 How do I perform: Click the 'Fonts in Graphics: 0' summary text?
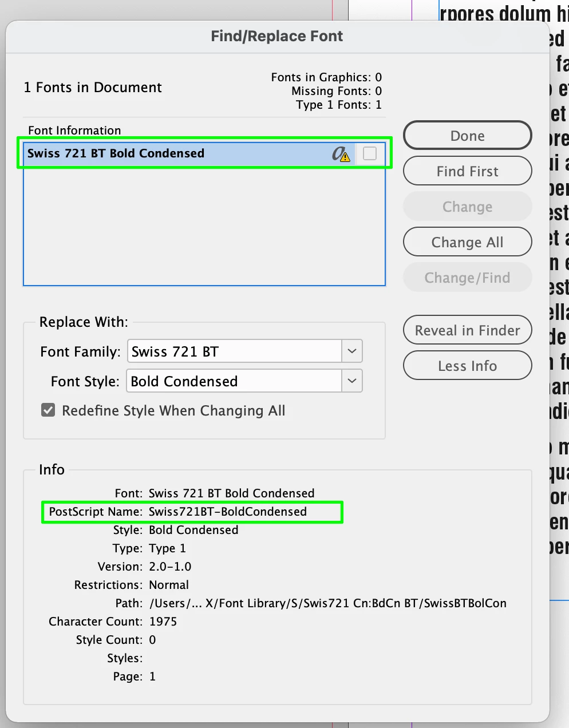click(326, 77)
